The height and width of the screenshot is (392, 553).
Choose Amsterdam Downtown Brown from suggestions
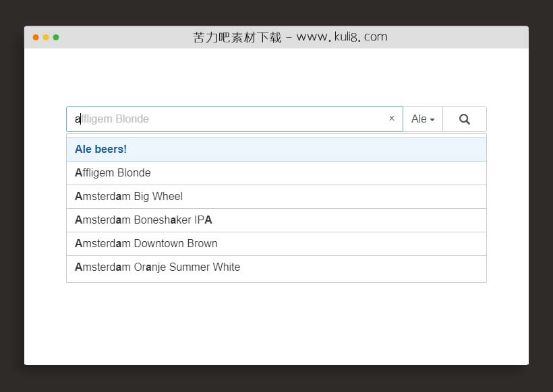click(x=146, y=244)
